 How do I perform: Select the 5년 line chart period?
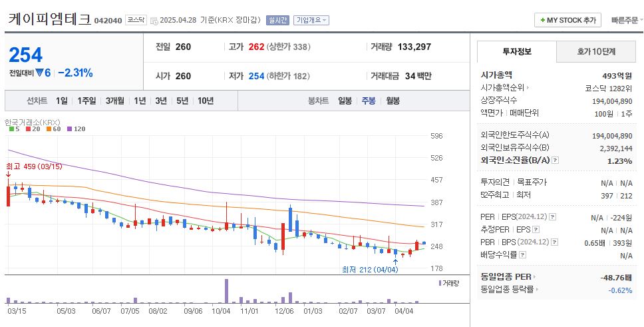point(182,101)
